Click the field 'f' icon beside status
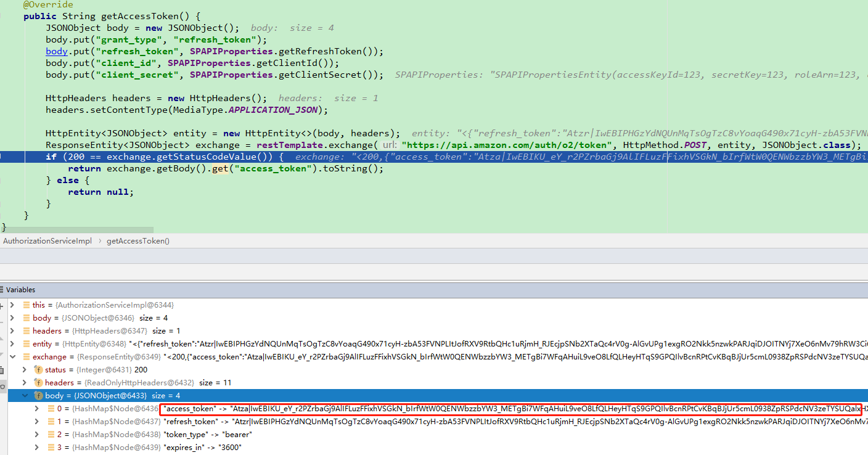 (38, 370)
